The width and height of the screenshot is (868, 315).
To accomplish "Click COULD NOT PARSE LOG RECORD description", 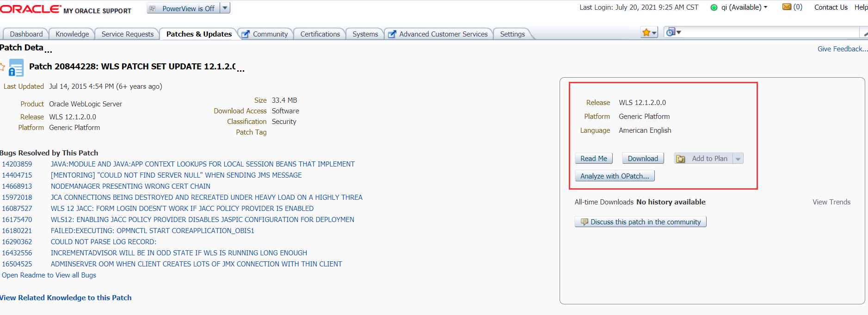I will (104, 242).
